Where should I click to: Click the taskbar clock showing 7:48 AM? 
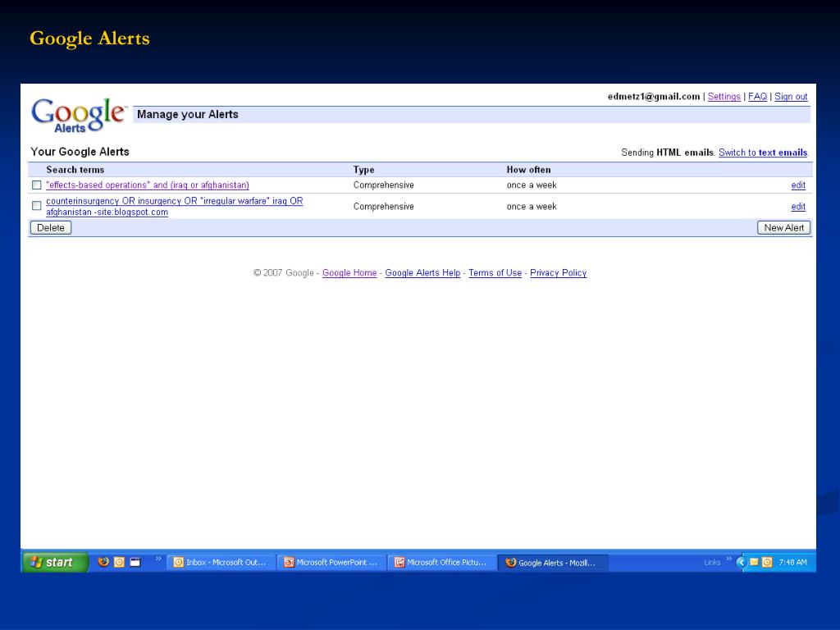[792, 562]
